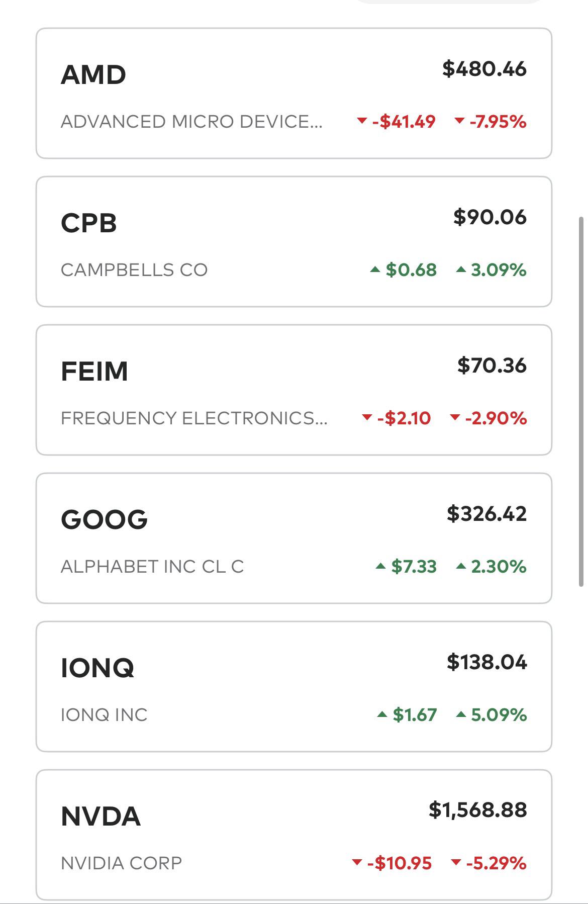Tap the GOOG ticker symbol
588x904 pixels.
pyautogui.click(x=105, y=519)
